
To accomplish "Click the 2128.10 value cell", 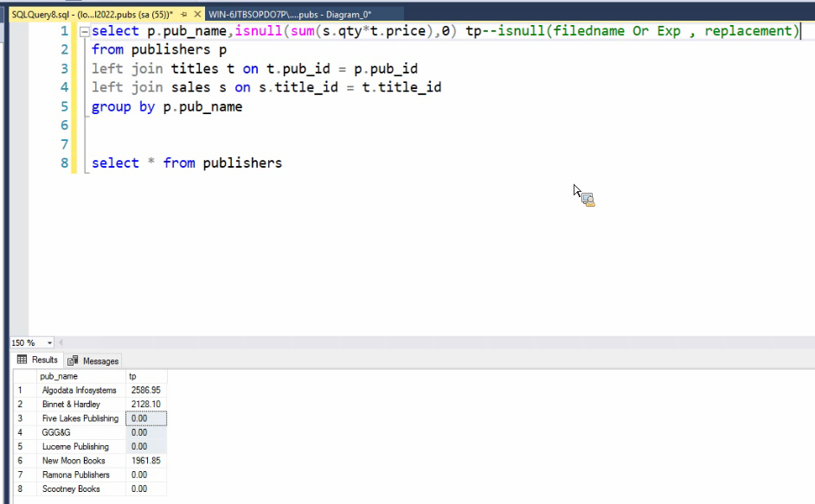I will click(146, 405).
